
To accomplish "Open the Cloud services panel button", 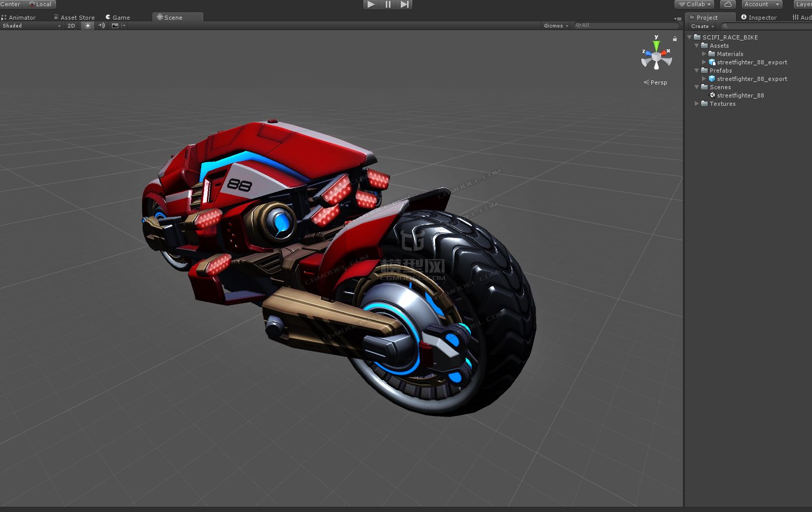I will [728, 4].
